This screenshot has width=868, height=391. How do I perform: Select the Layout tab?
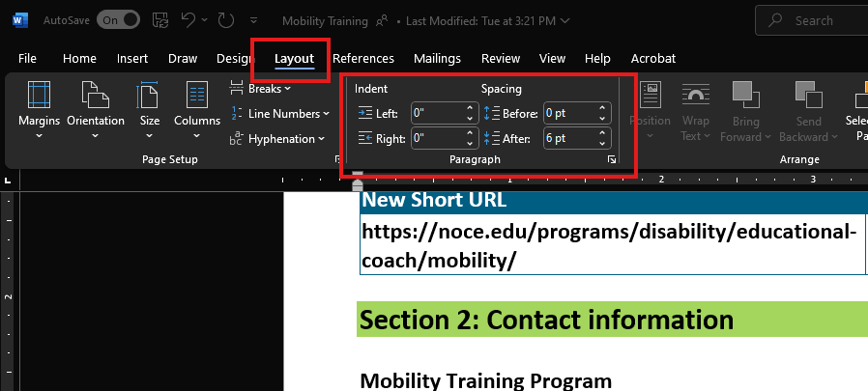(x=294, y=59)
